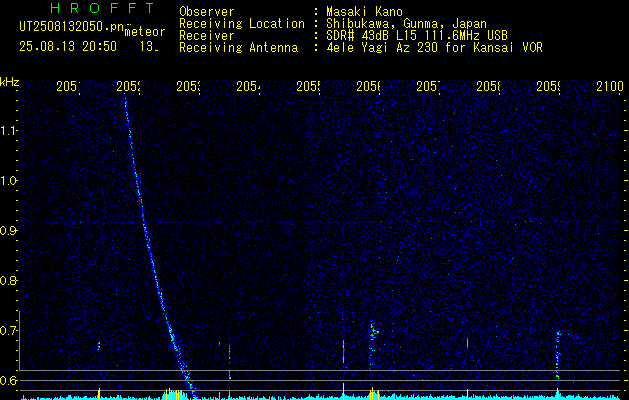The height and width of the screenshot is (400, 629).
Task: Click the red-cored echo beside 0.6 kHz line
Action: click(x=229, y=374)
